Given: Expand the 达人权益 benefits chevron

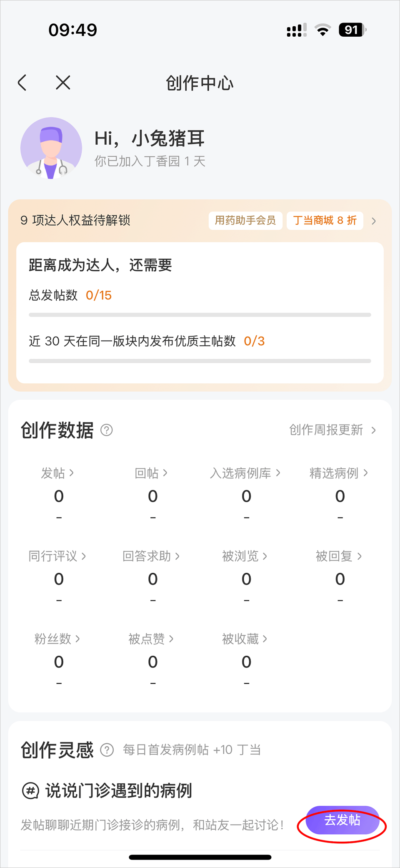Looking at the screenshot, I should click(x=374, y=221).
